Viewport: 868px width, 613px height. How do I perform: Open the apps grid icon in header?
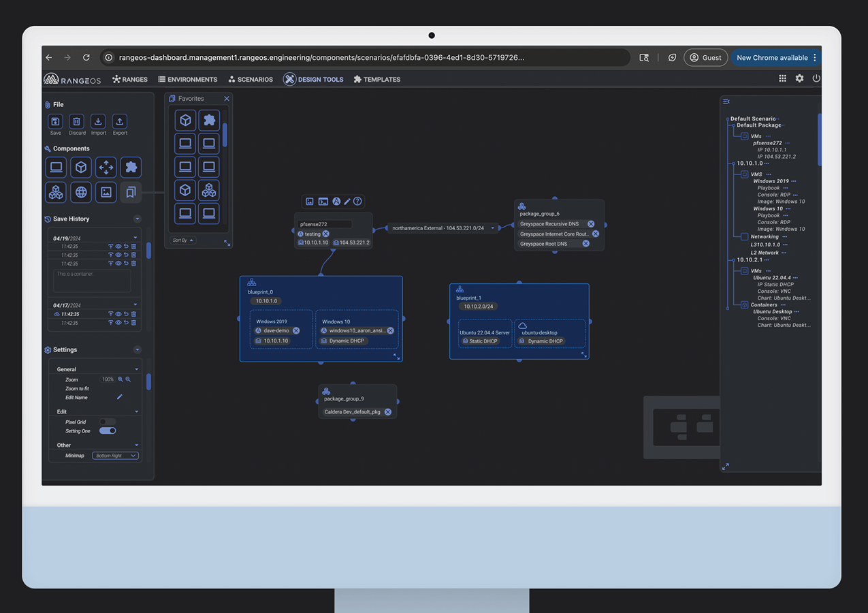point(782,78)
